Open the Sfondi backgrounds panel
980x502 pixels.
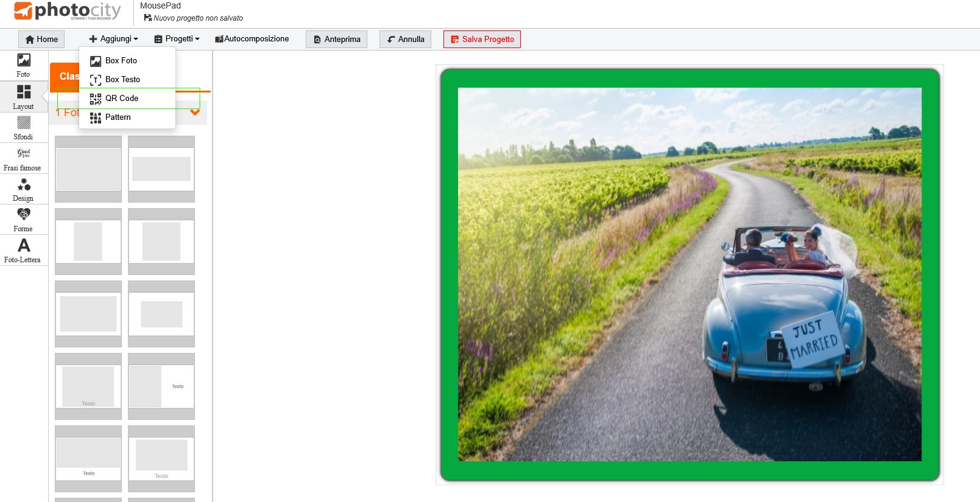[23, 128]
